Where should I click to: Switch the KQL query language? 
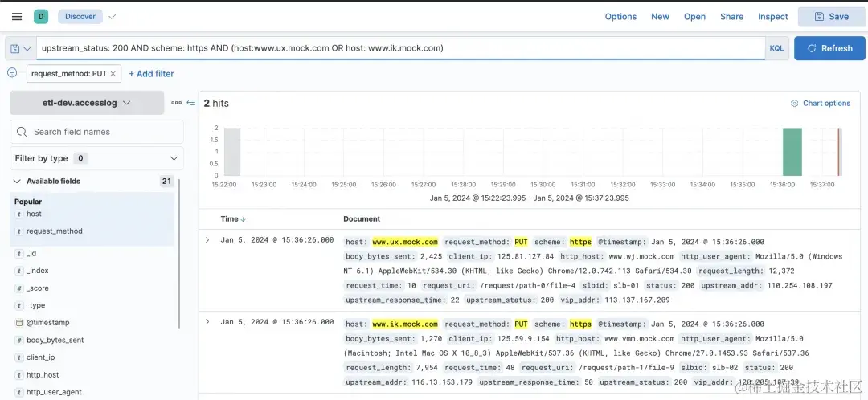pos(776,48)
